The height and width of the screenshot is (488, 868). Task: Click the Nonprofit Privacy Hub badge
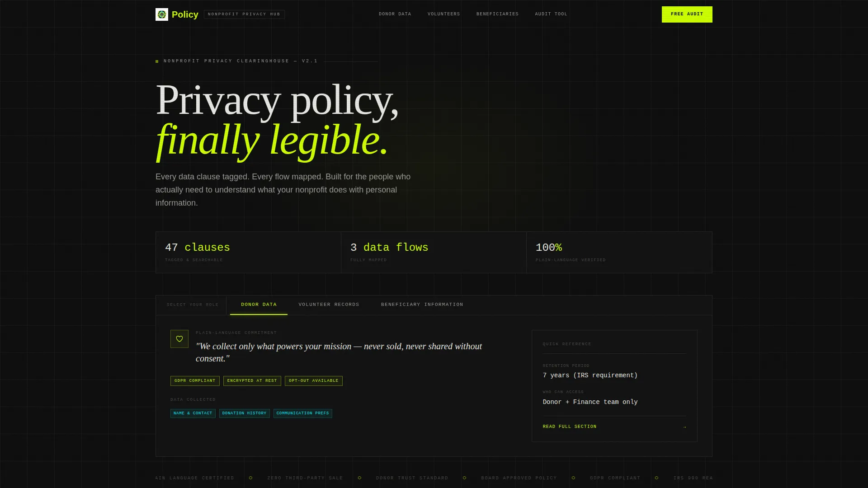coord(244,14)
